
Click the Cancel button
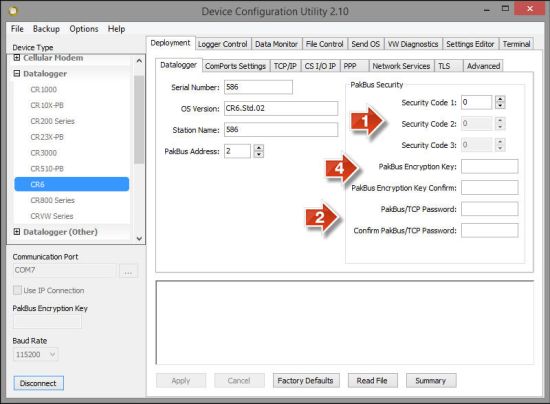pos(239,381)
